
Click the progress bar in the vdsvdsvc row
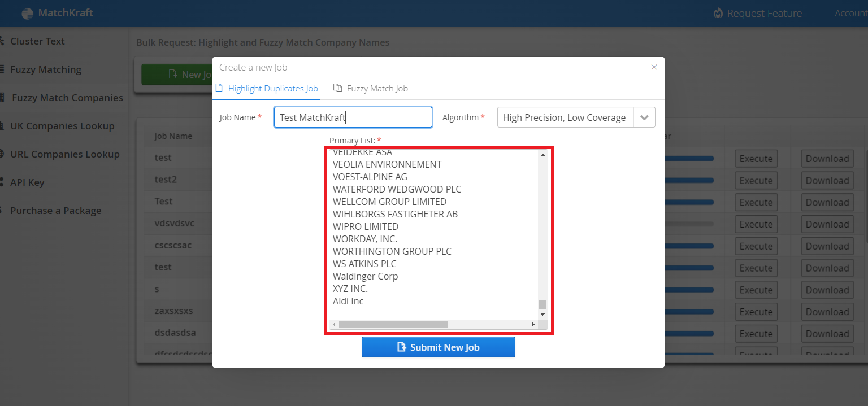[689, 224]
